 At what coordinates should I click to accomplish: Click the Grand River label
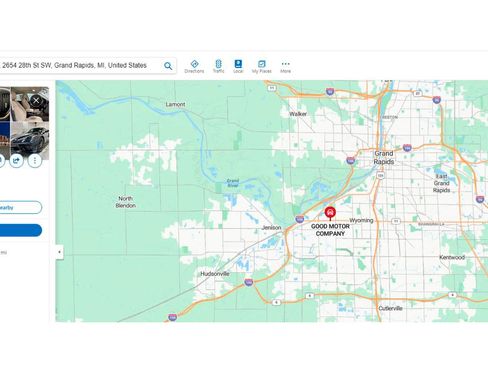(x=232, y=183)
